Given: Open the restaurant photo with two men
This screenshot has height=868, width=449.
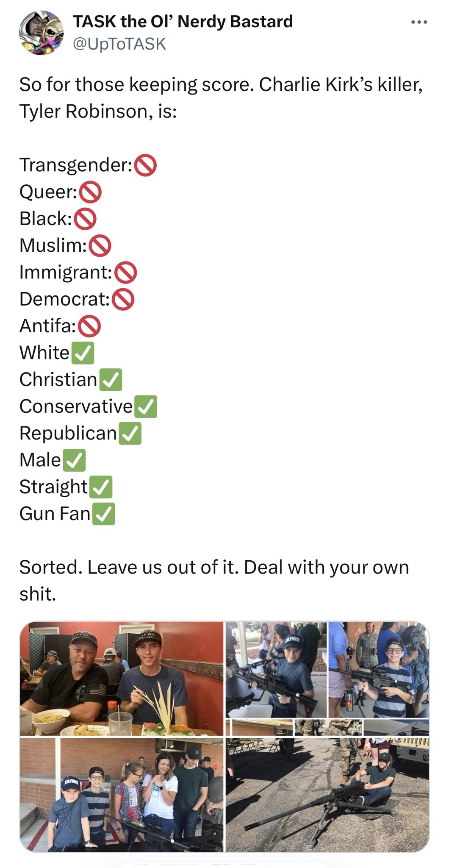Looking at the screenshot, I should [122, 679].
